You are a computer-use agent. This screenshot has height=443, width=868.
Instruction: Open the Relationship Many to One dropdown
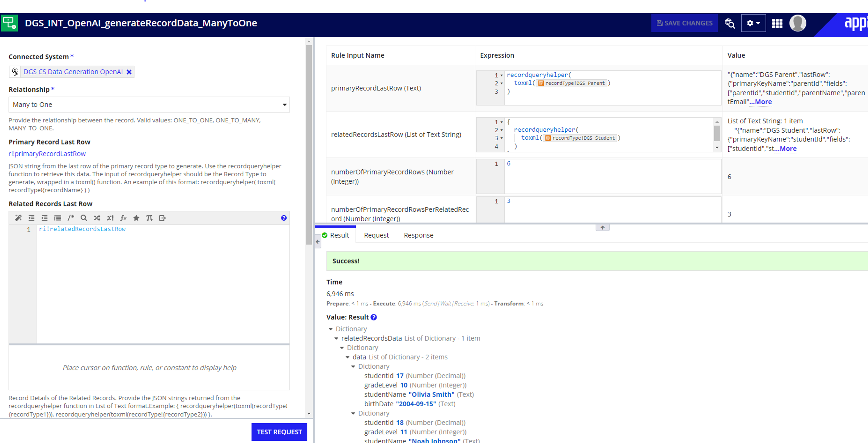click(x=149, y=104)
